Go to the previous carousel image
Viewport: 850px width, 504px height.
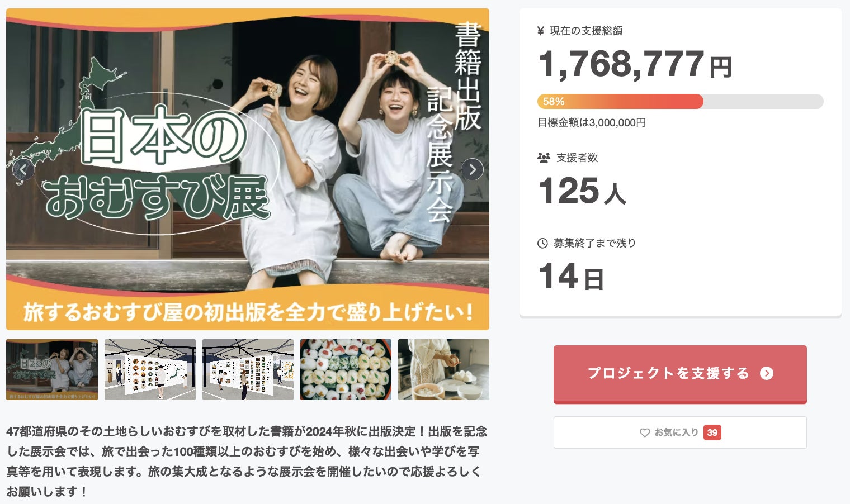[x=23, y=170]
